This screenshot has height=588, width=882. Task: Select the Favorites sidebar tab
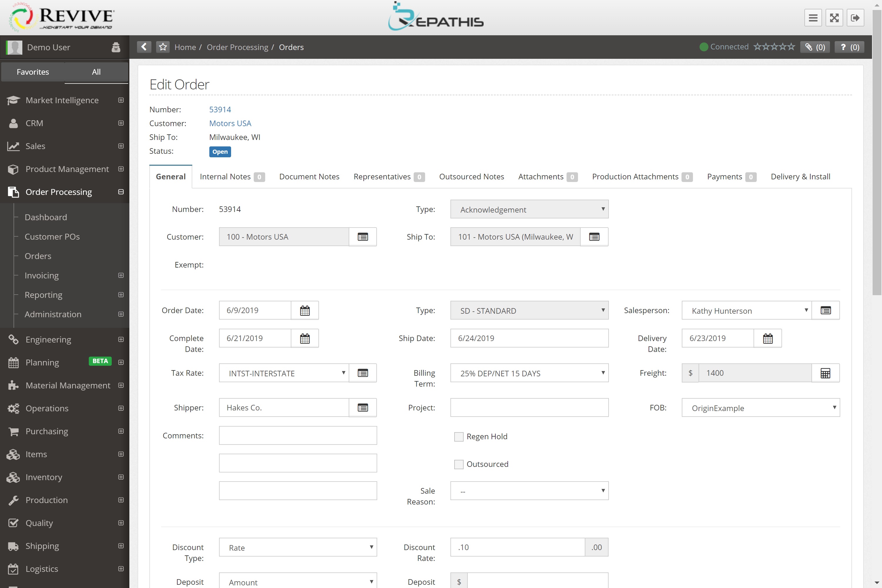click(x=33, y=72)
